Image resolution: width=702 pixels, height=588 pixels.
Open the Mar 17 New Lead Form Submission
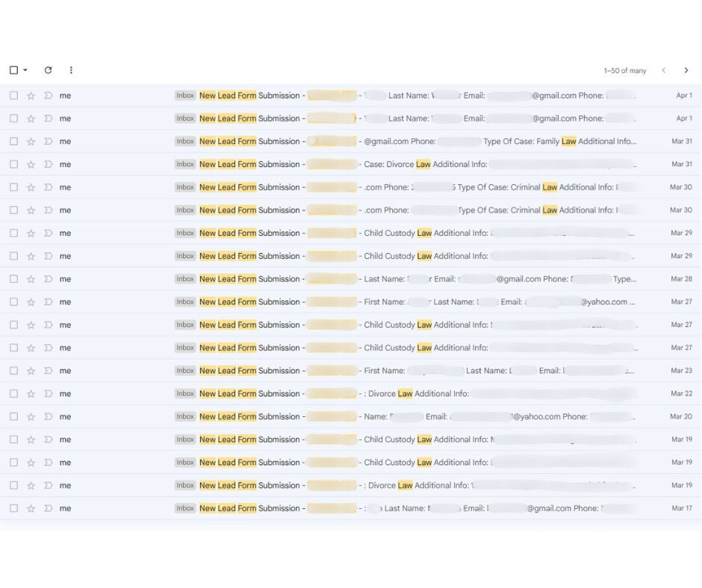249,508
